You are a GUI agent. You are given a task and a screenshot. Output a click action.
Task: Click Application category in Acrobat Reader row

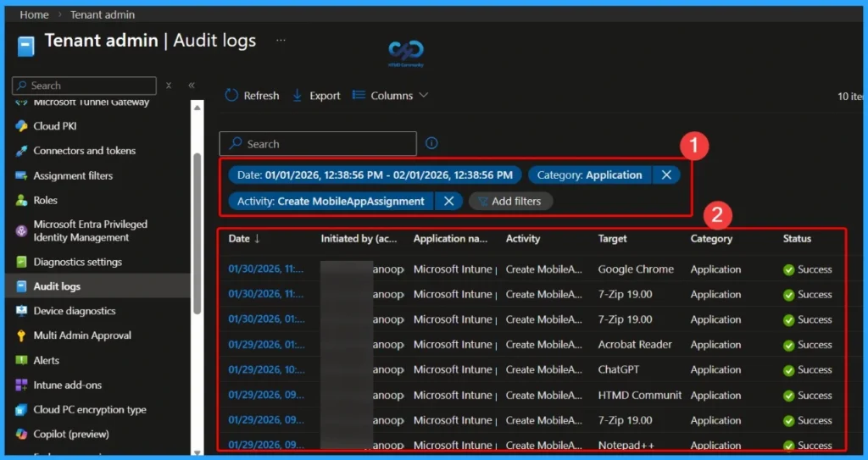715,344
